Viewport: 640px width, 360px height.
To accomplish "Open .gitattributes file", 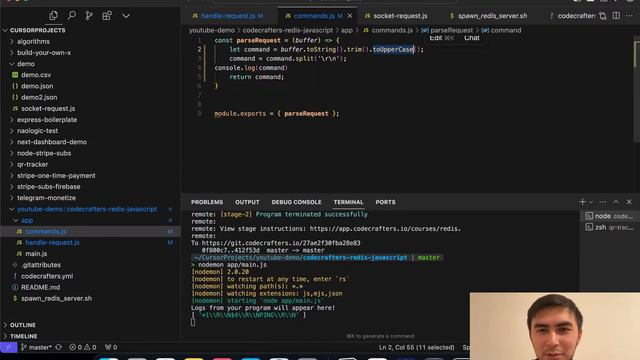I will pos(41,265).
